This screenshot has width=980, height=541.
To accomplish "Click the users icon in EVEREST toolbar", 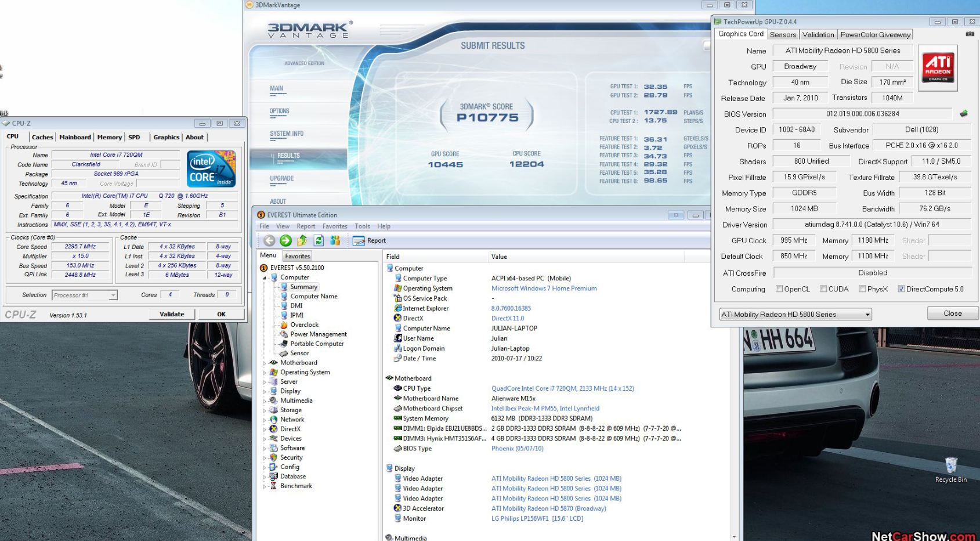I will [335, 240].
